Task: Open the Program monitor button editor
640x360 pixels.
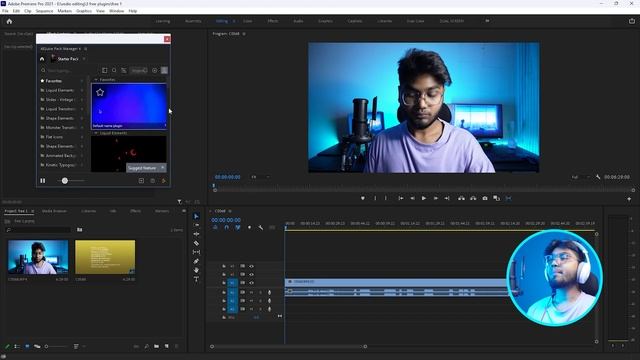Action: [x=629, y=199]
